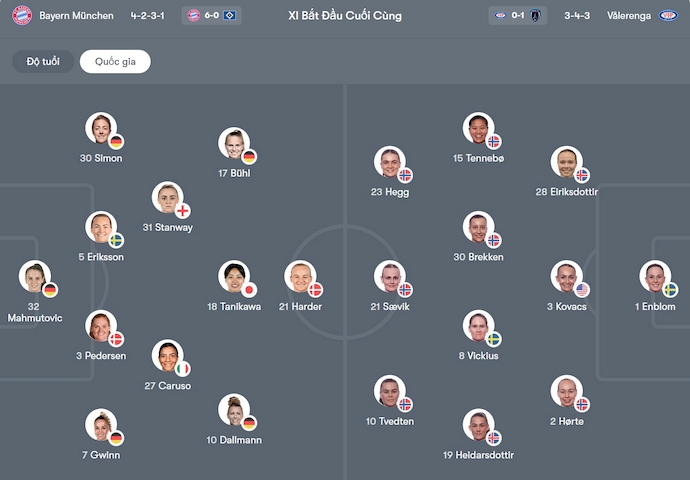Click the 8 Vickius name label
Viewport: 690px width, 480px height.
tap(479, 356)
